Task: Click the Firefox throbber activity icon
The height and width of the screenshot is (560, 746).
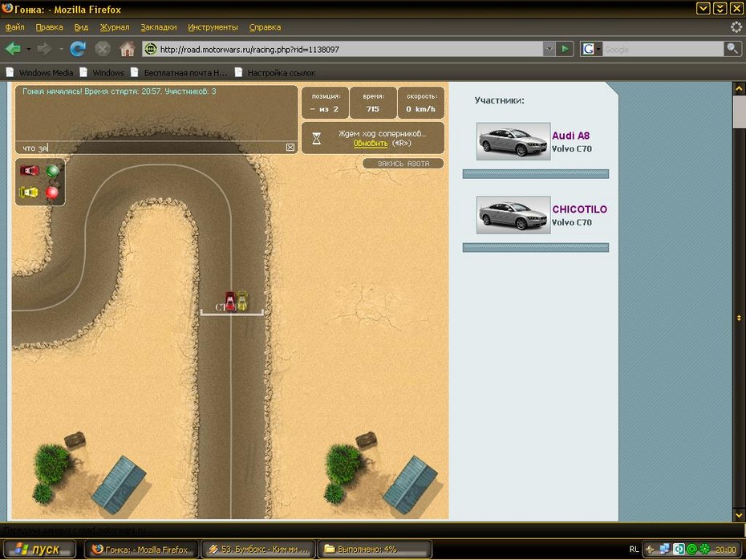Action: tap(736, 27)
